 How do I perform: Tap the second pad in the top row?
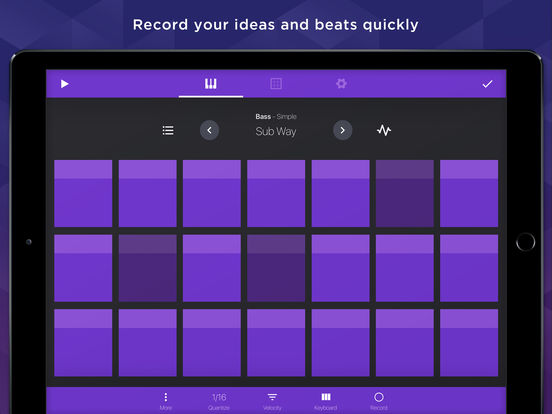point(148,194)
